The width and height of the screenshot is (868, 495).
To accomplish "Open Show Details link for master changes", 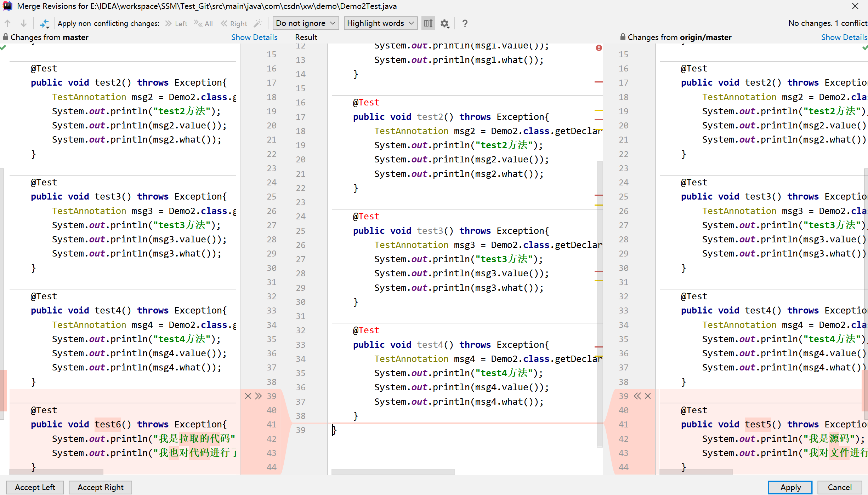I will click(254, 37).
